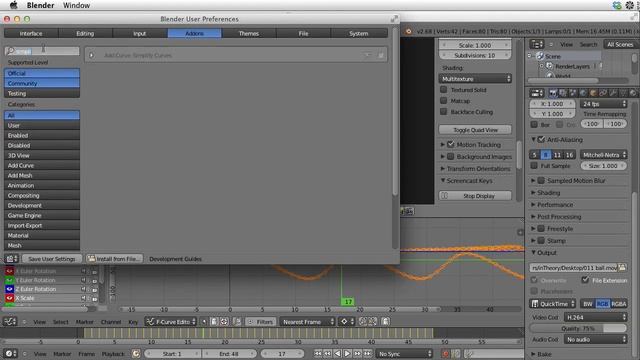640x360 pixels.
Task: Select the 3D View addon category
Action: (42, 156)
